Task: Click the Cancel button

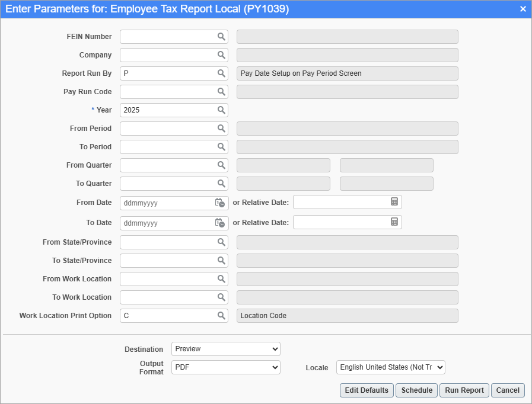Action: (508, 390)
